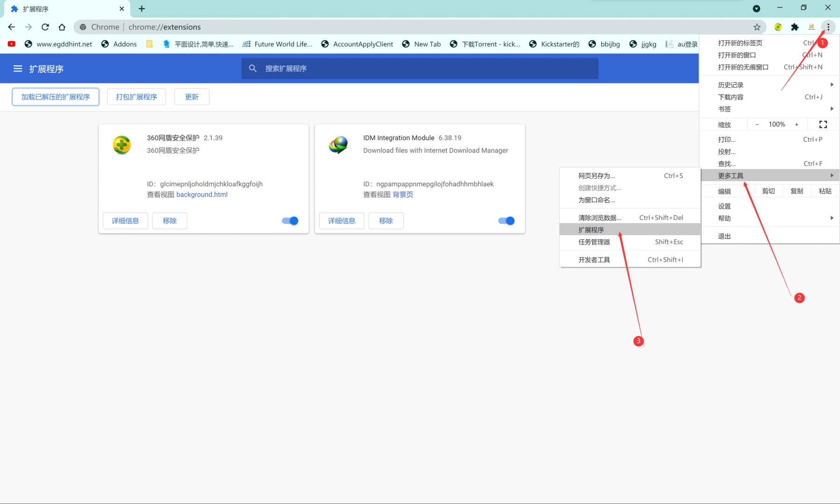Click the IDM Integration Module logo

tap(338, 145)
